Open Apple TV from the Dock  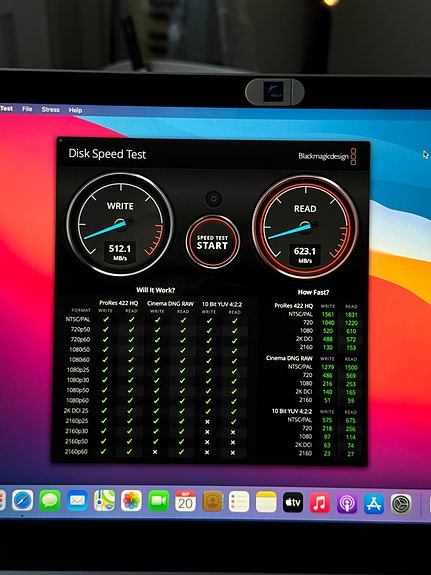[x=293, y=502]
